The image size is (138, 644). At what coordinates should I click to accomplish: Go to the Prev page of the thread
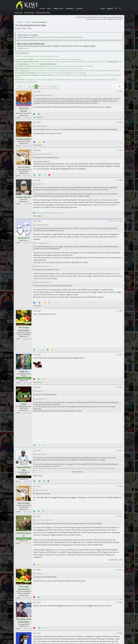click(x=19, y=87)
